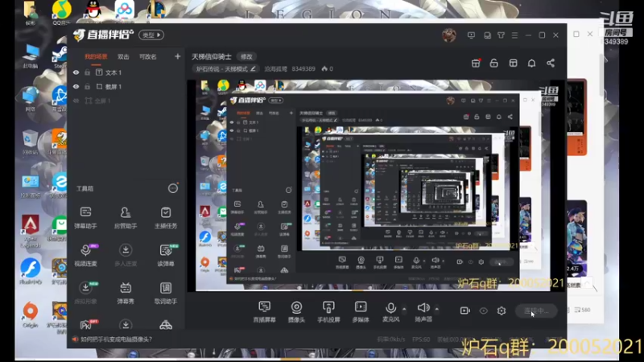Select the 全屏 1 source row
This screenshot has width=644, height=362.
126,101
